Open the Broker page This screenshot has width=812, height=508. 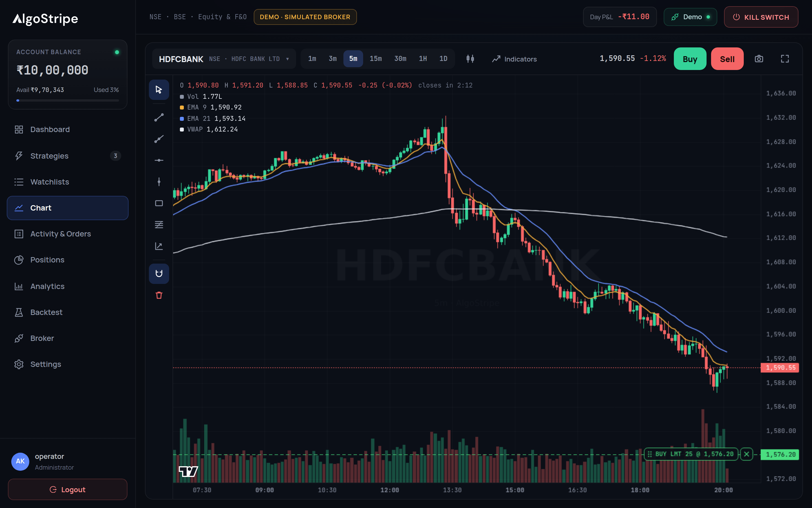(67, 338)
